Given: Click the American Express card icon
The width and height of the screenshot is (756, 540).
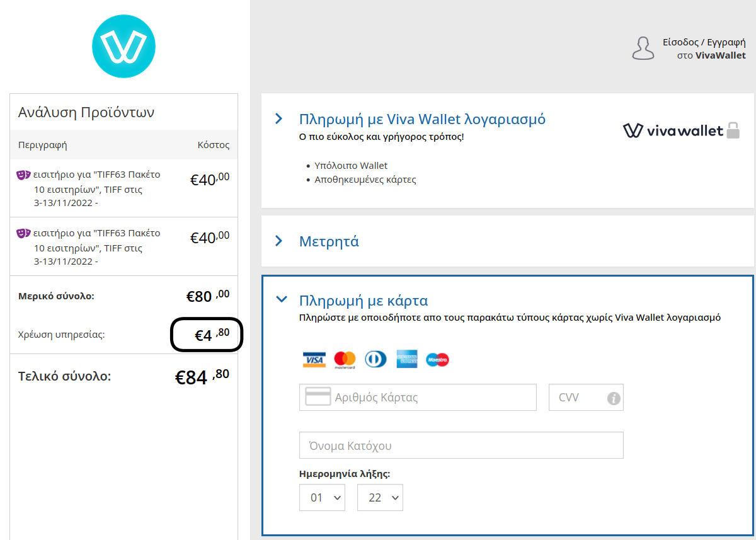Looking at the screenshot, I should tap(407, 359).
